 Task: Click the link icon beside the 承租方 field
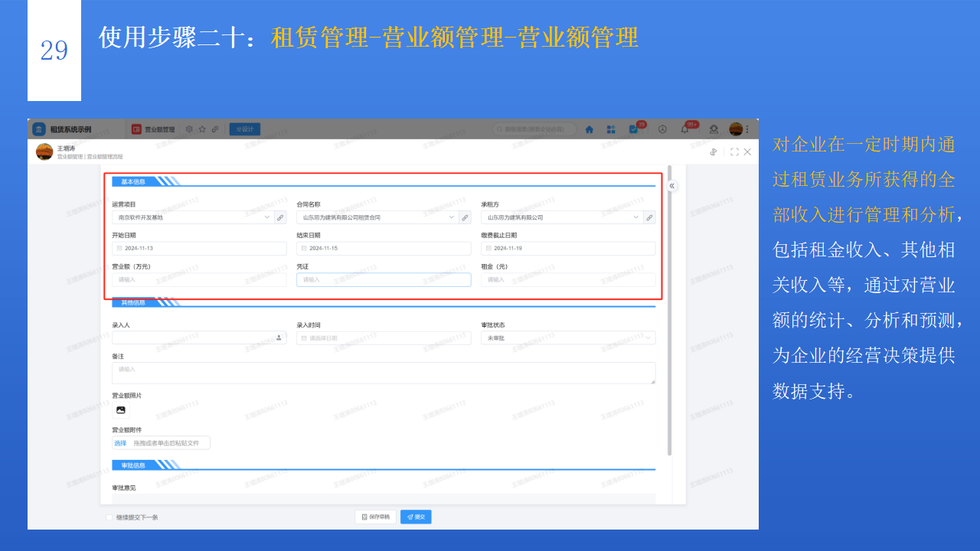click(648, 217)
